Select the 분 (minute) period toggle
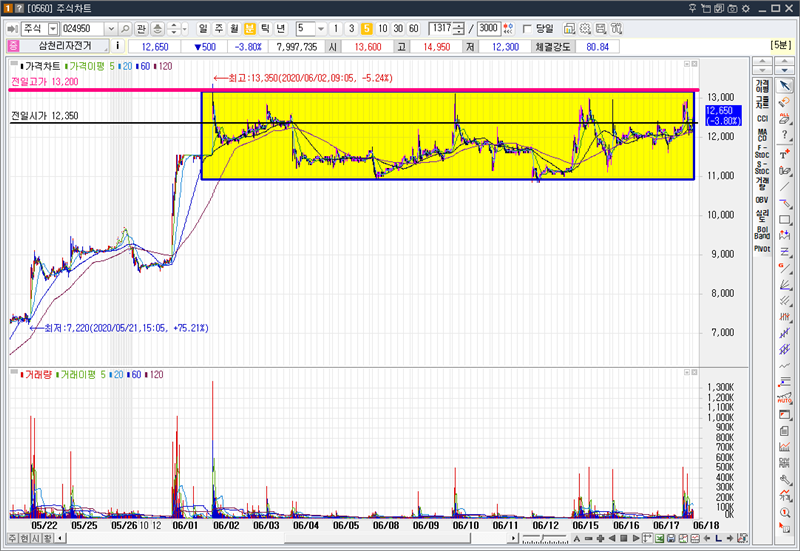 [x=249, y=29]
